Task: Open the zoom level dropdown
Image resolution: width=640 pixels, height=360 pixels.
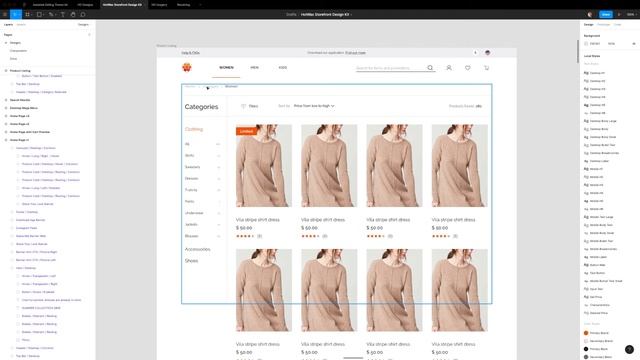Action: (x=631, y=14)
